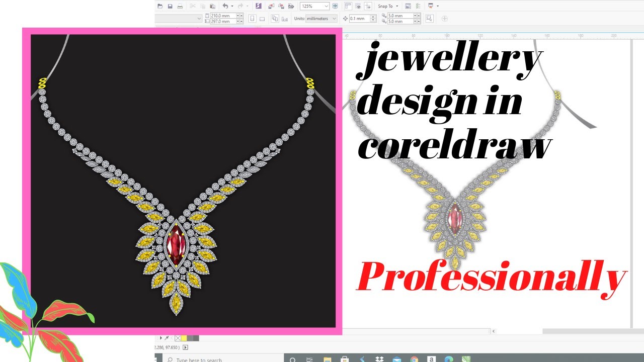The image size is (644, 362).
Task: Click the nudge distance 0.1 mm field
Action: 360,19
